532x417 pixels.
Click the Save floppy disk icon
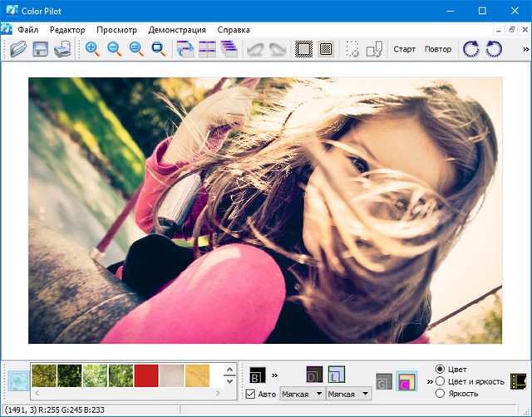point(40,49)
